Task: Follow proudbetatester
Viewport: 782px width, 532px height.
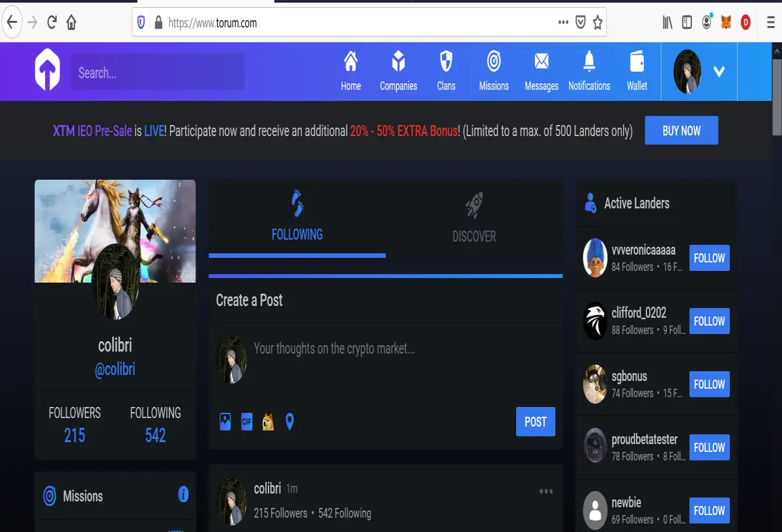Action: [709, 447]
